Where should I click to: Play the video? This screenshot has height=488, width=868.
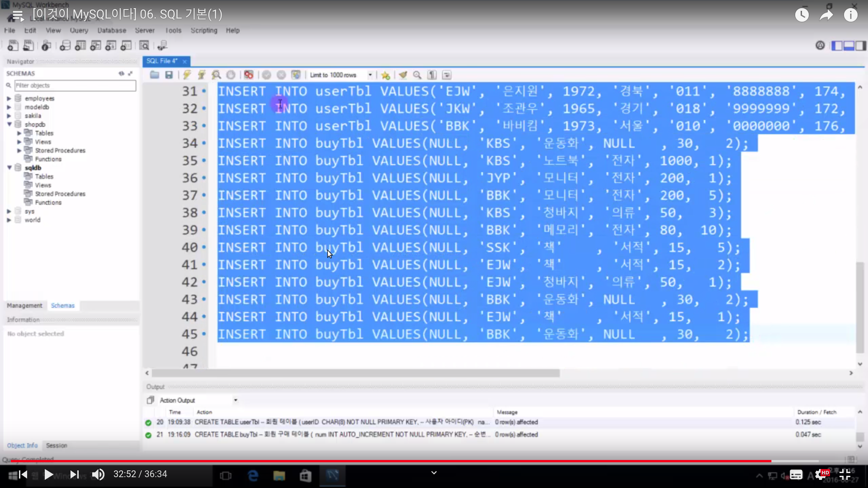point(48,474)
